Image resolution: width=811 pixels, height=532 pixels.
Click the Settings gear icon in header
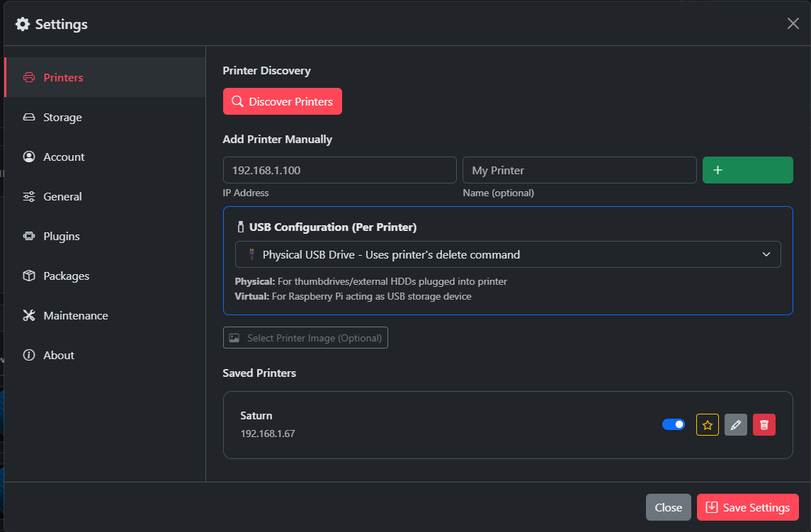click(x=23, y=24)
